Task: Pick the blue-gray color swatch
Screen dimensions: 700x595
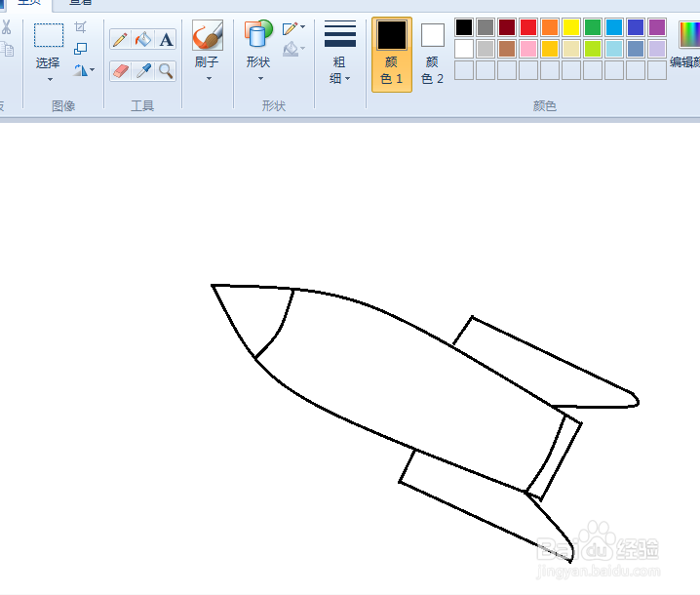Action: 636,49
